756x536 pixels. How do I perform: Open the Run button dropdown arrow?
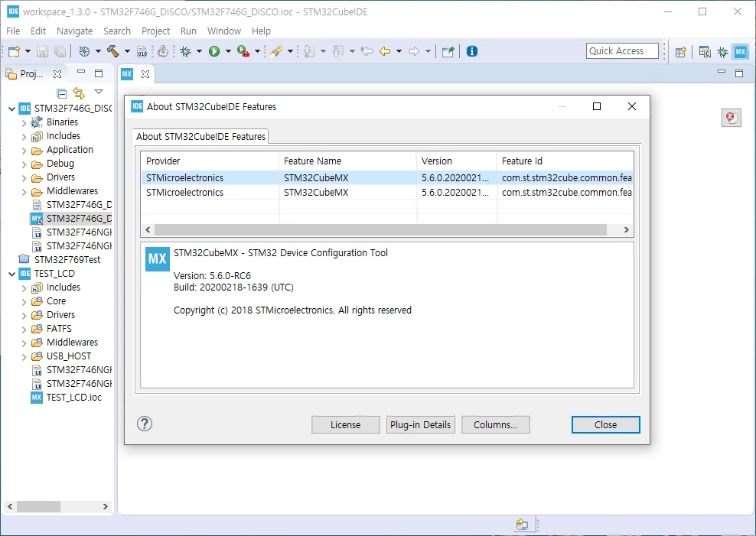point(228,51)
